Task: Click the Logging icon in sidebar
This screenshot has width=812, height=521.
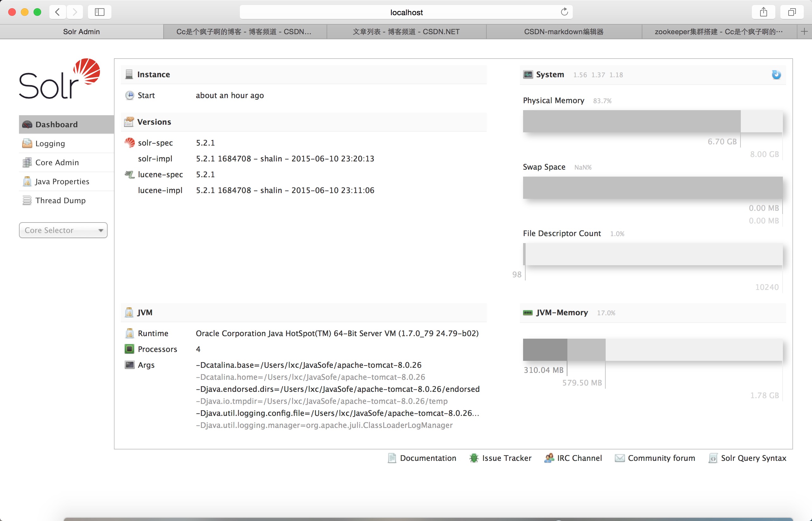Action: pyautogui.click(x=27, y=143)
